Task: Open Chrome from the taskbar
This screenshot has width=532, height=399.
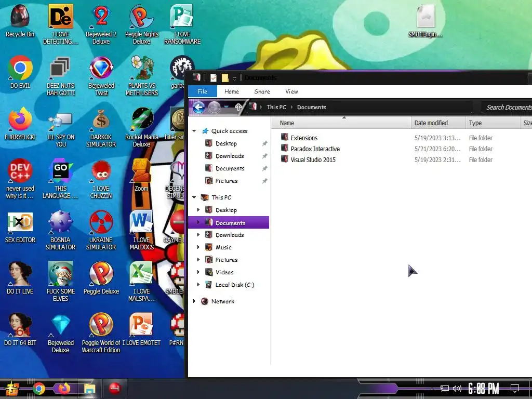Action: click(39, 389)
